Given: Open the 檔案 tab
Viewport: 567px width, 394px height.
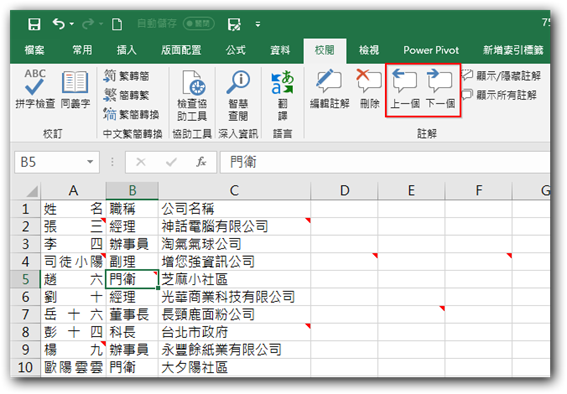Looking at the screenshot, I should coord(34,50).
